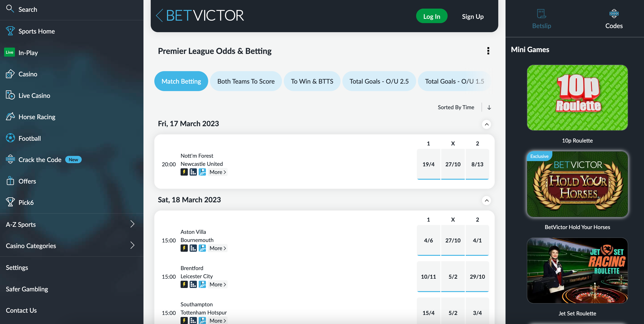Image resolution: width=644 pixels, height=324 pixels.
Task: Collapse the Sat, 18 March 2023 section
Action: 486,200
